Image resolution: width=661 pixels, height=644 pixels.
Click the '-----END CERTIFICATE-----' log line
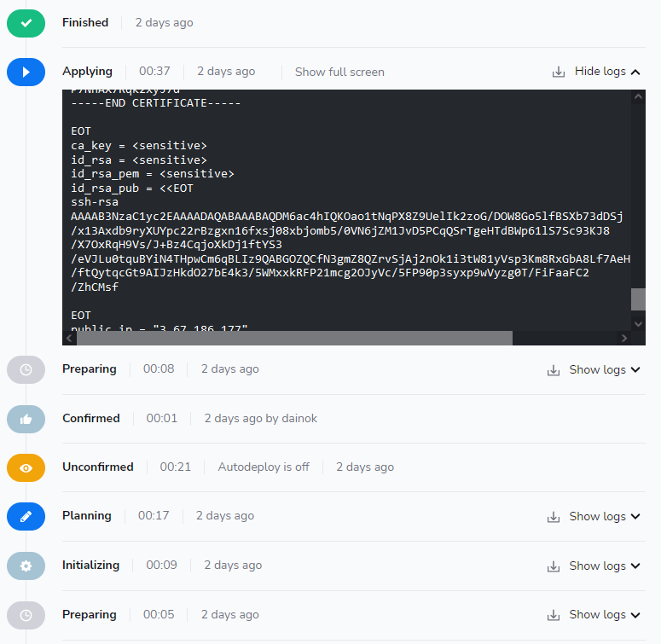coord(156,103)
